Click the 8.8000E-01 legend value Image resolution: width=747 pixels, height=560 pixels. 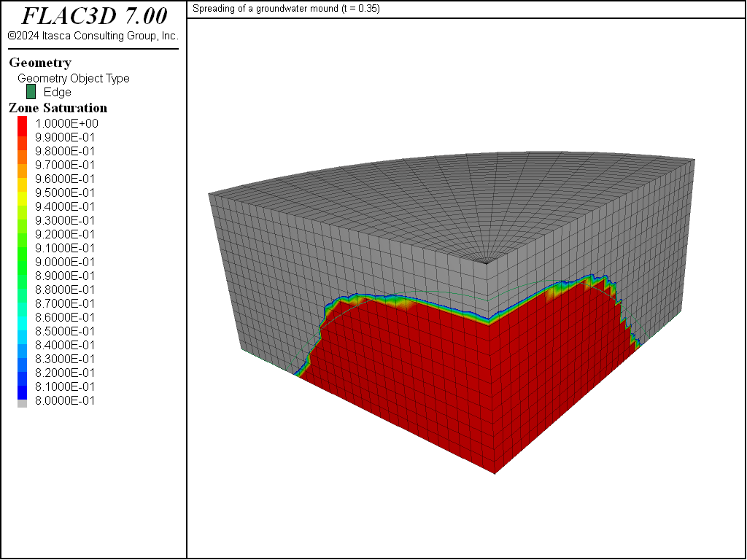[x=65, y=289]
